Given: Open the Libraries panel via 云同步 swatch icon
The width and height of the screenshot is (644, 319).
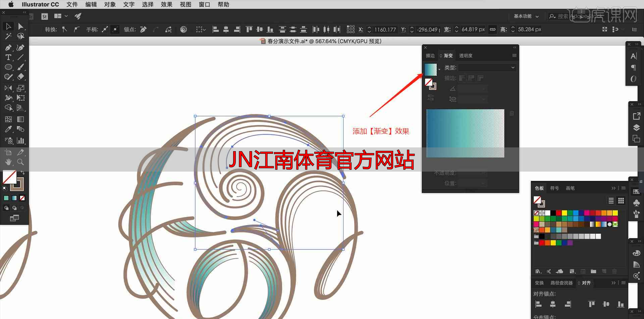Looking at the screenshot, I should 559,271.
